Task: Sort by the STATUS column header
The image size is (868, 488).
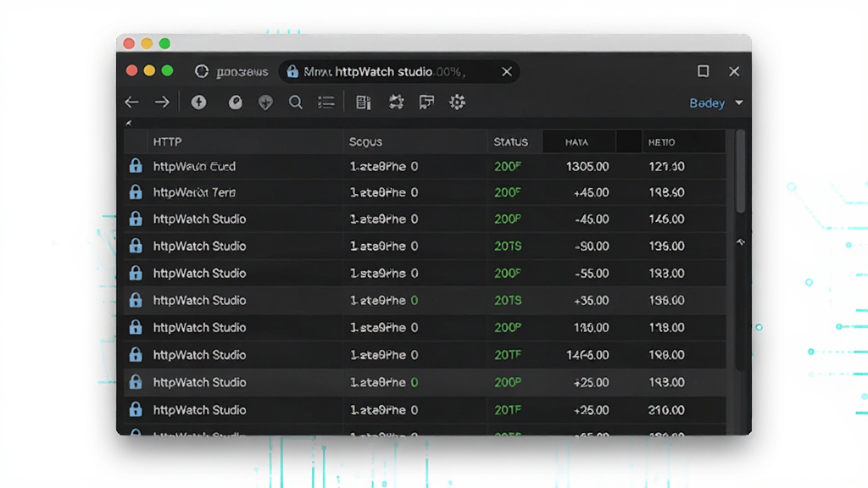Action: 510,142
